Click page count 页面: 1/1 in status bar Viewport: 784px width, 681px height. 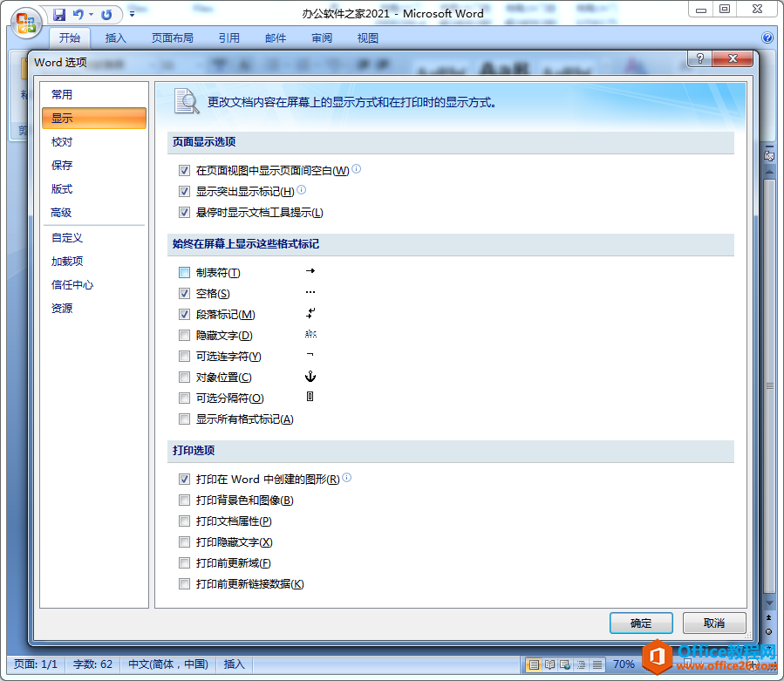point(36,664)
